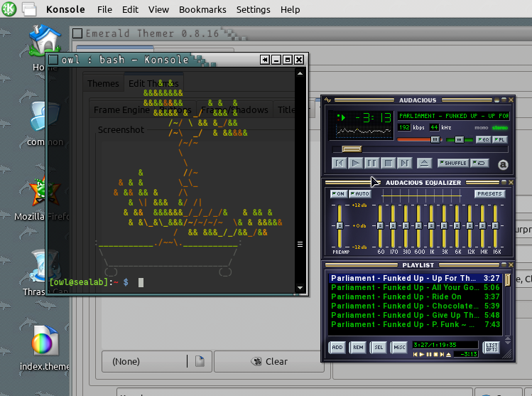Click Emerald Themer window menu icon

point(77,33)
